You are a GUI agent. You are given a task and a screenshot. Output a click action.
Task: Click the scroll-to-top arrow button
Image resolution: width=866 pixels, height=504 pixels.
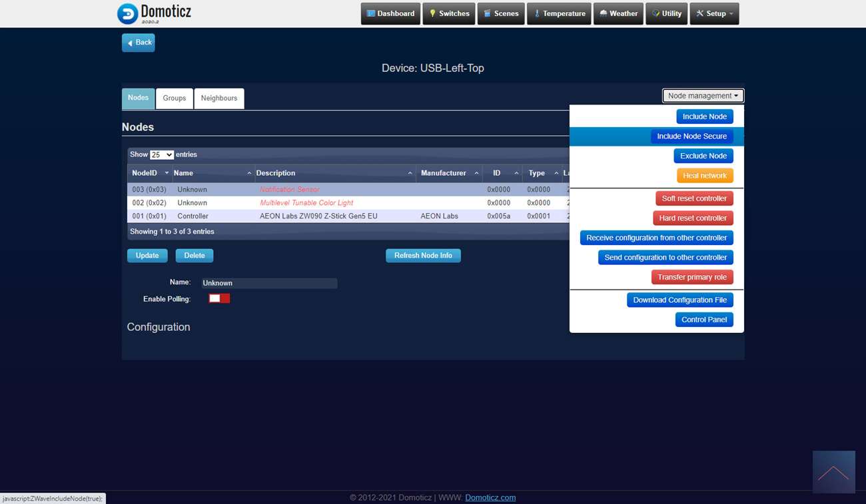coord(834,472)
